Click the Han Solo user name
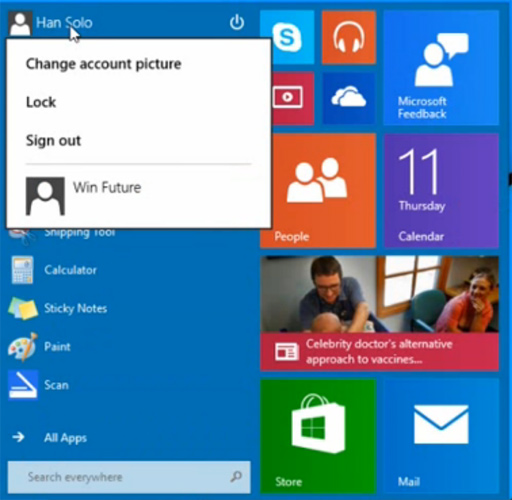This screenshot has height=500, width=512. (x=64, y=23)
